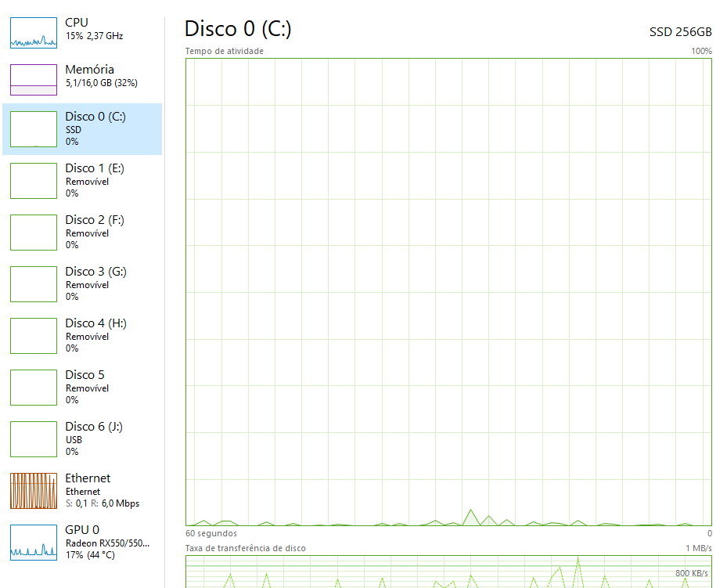Select Disco 2 (F:) entry
This screenshot has width=727, height=588.
click(82, 232)
